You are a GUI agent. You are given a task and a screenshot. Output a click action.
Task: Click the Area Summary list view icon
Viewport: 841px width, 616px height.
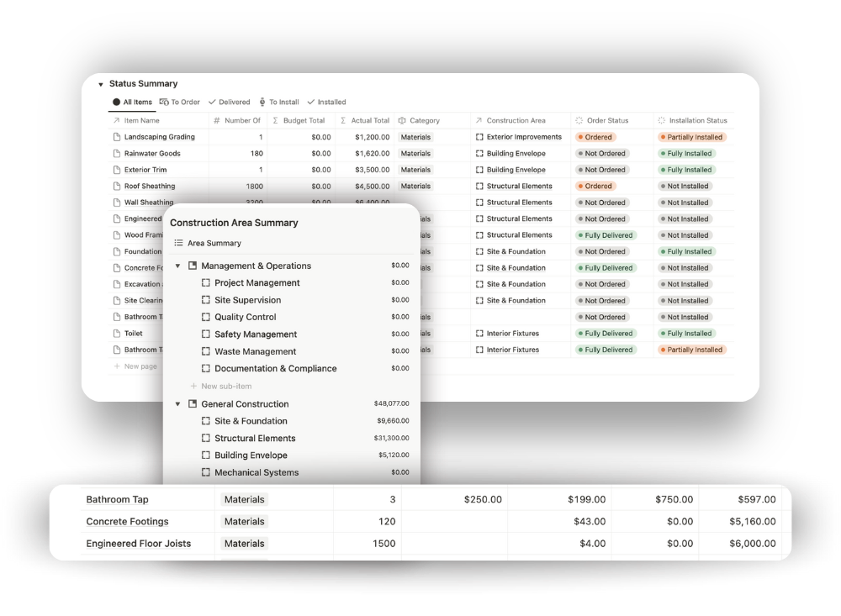point(178,243)
